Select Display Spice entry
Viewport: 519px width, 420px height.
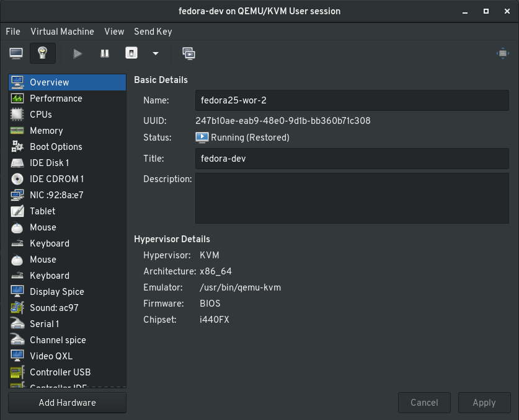(x=67, y=292)
